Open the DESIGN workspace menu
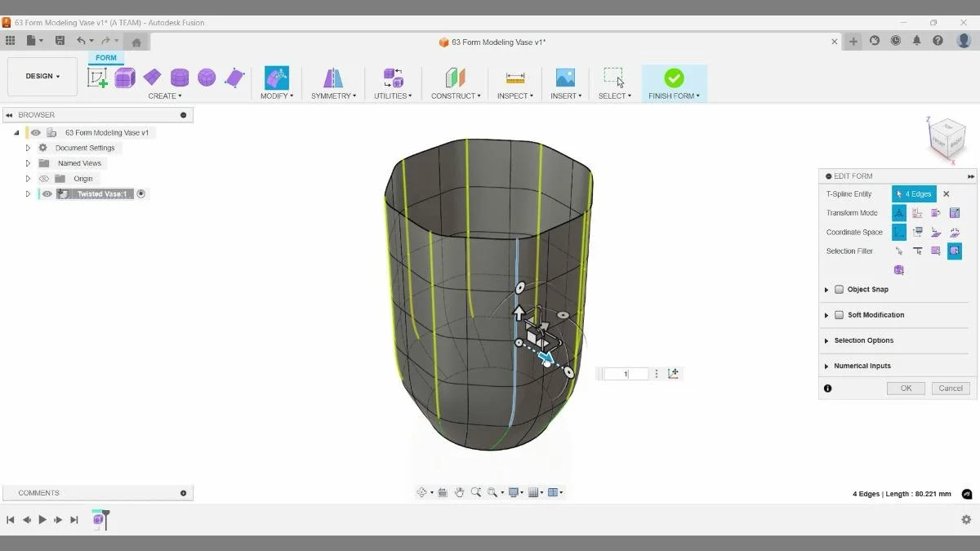 (42, 76)
